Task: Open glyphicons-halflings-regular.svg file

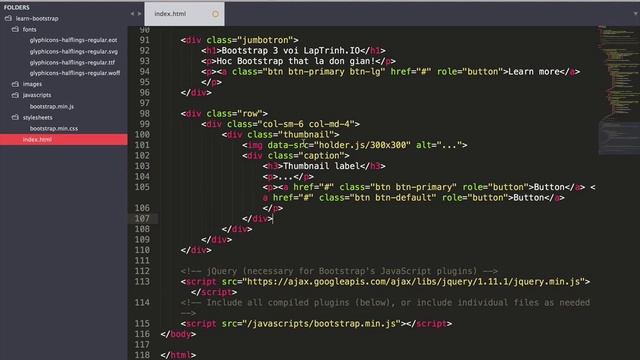Action: pyautogui.click(x=74, y=51)
